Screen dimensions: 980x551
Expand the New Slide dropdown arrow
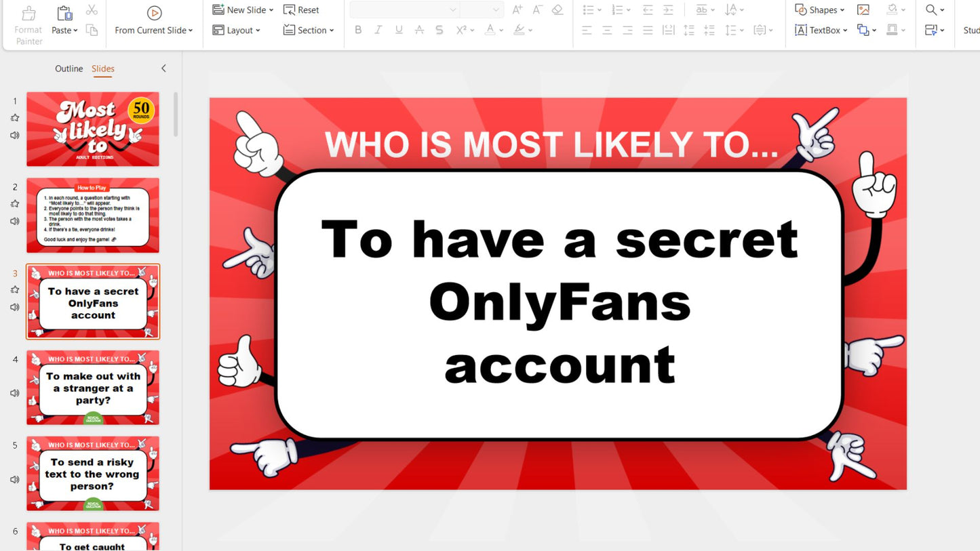point(271,9)
